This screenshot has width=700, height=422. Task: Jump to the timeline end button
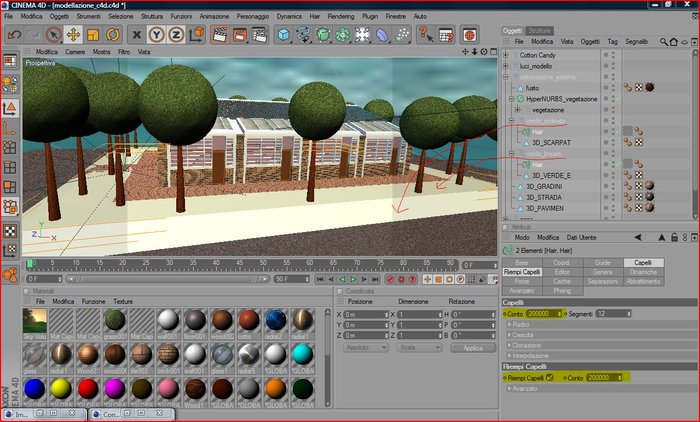coord(375,279)
